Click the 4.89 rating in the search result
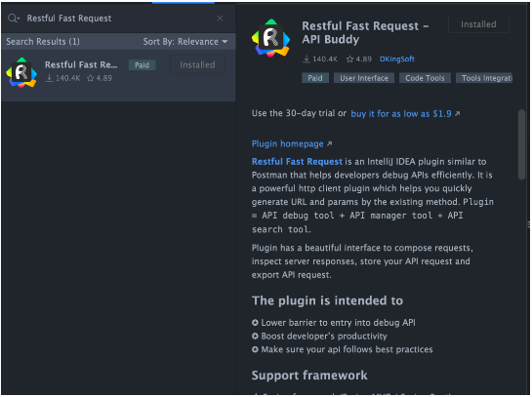532x397 pixels. (100, 78)
